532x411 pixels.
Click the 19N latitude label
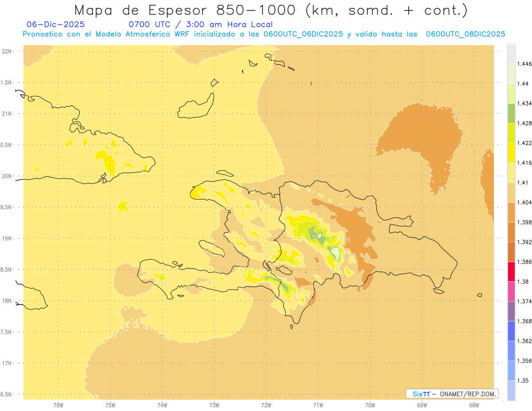(6, 238)
